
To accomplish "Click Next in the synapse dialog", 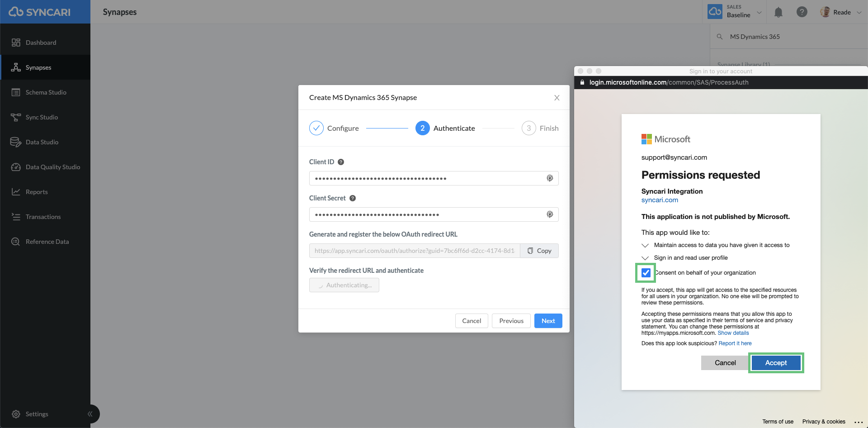I will click(548, 321).
